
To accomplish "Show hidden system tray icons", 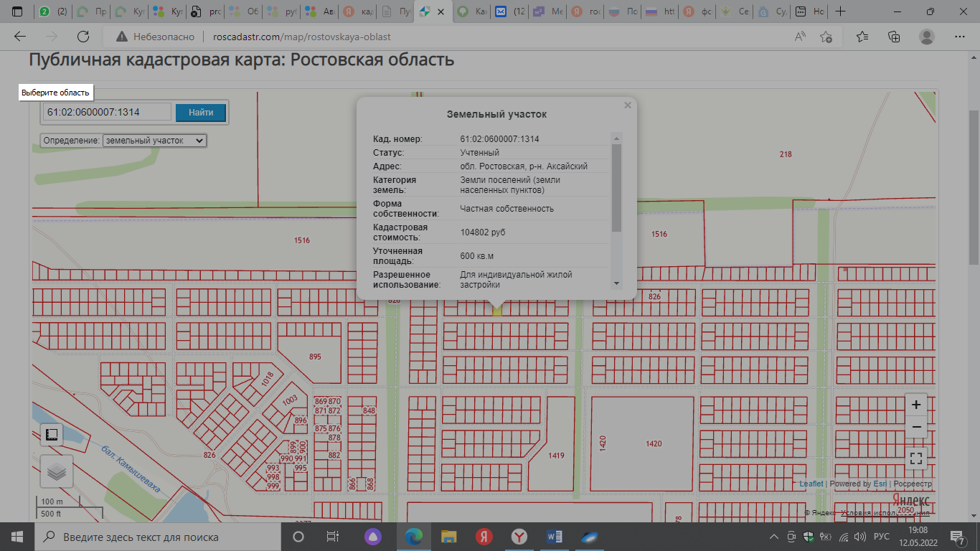I will tap(773, 537).
